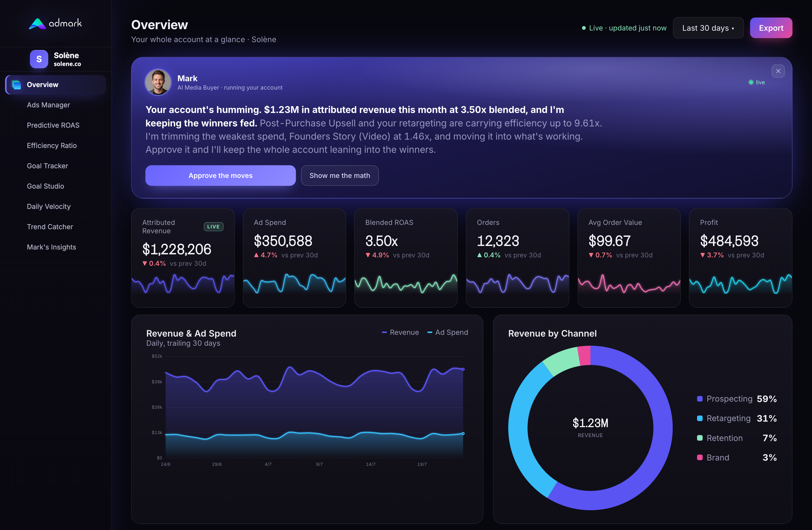
Task: Click the Revenue & Ad Spend title
Action: [x=191, y=334]
